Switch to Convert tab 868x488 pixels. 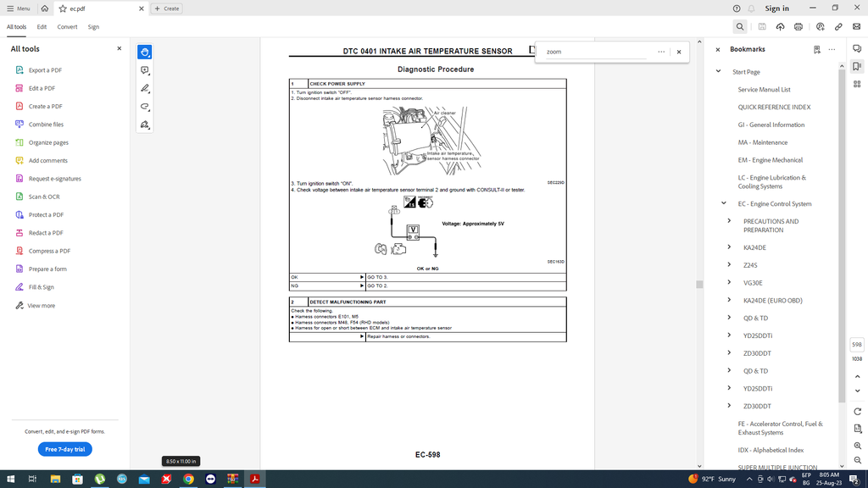click(x=67, y=26)
